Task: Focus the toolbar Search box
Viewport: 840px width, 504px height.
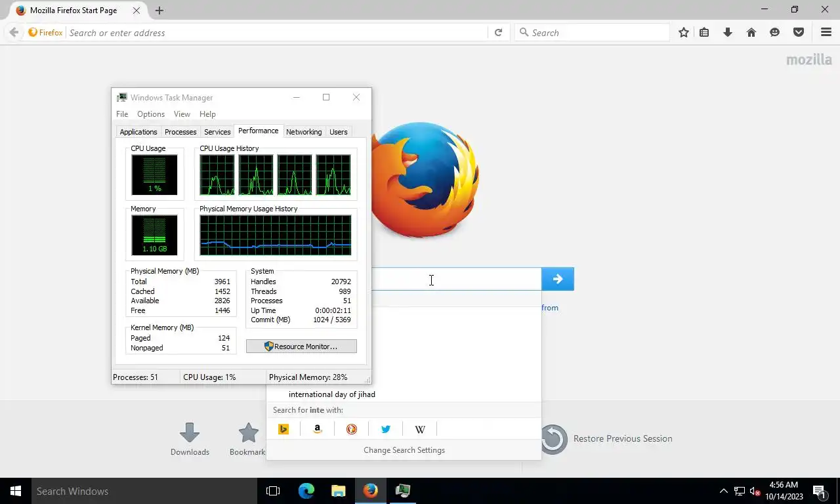Action: click(592, 33)
